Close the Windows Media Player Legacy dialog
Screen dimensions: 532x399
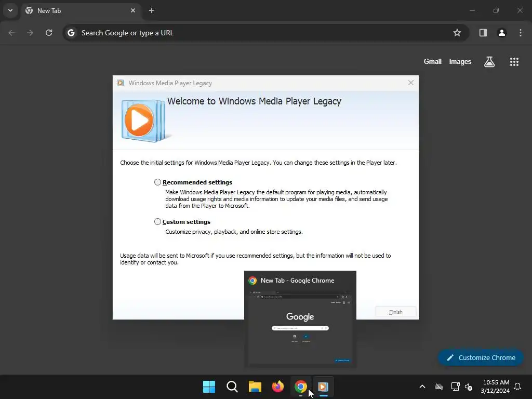[410, 83]
